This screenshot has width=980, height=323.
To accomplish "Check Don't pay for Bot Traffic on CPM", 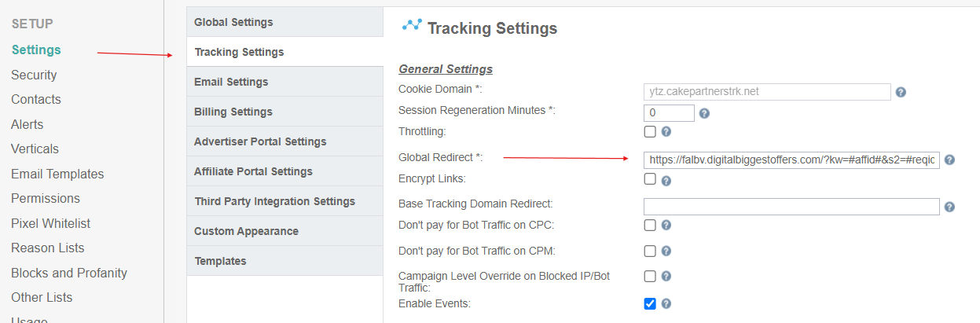I will [650, 251].
